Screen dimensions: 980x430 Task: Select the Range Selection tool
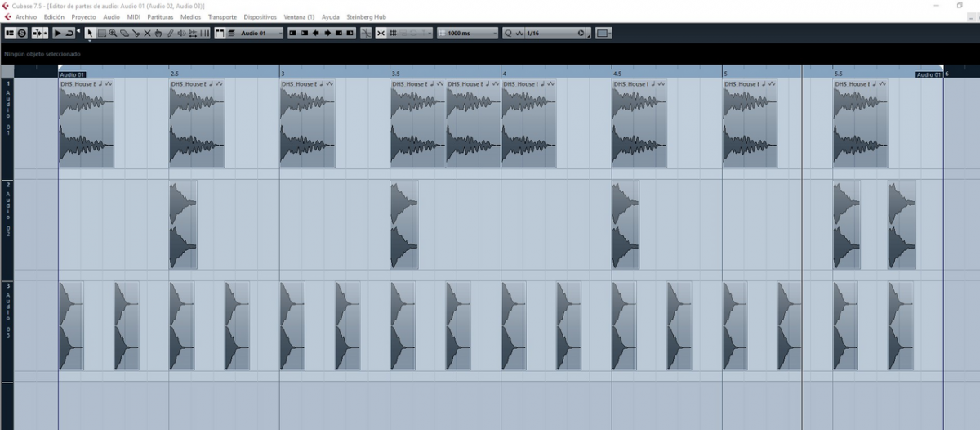click(102, 33)
